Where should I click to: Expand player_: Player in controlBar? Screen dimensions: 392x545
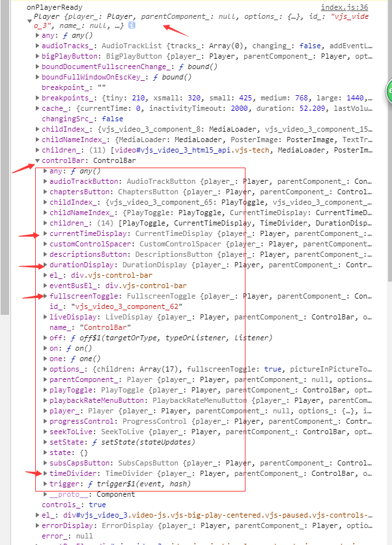click(45, 411)
